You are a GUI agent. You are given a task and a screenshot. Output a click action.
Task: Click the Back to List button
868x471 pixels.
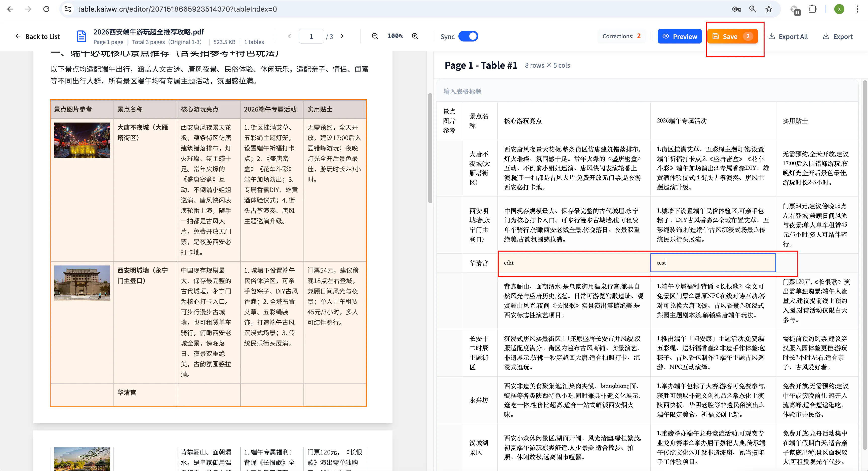(x=37, y=36)
